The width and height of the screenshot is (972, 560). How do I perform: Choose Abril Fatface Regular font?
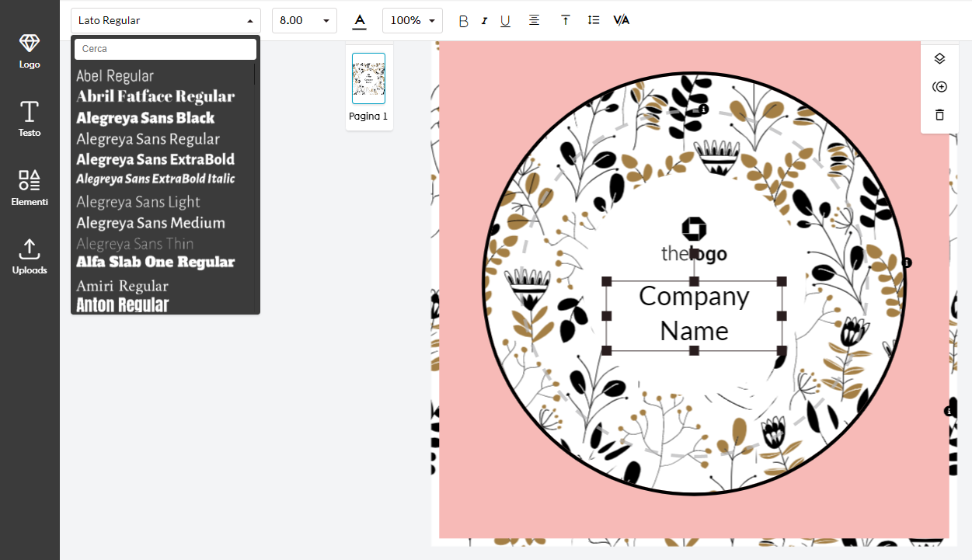[155, 97]
